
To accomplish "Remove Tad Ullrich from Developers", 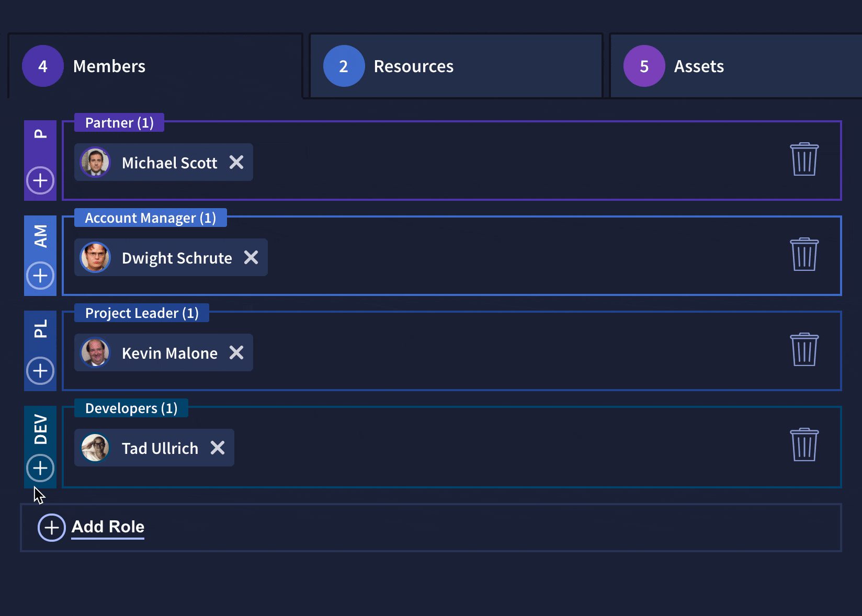I will coord(218,448).
